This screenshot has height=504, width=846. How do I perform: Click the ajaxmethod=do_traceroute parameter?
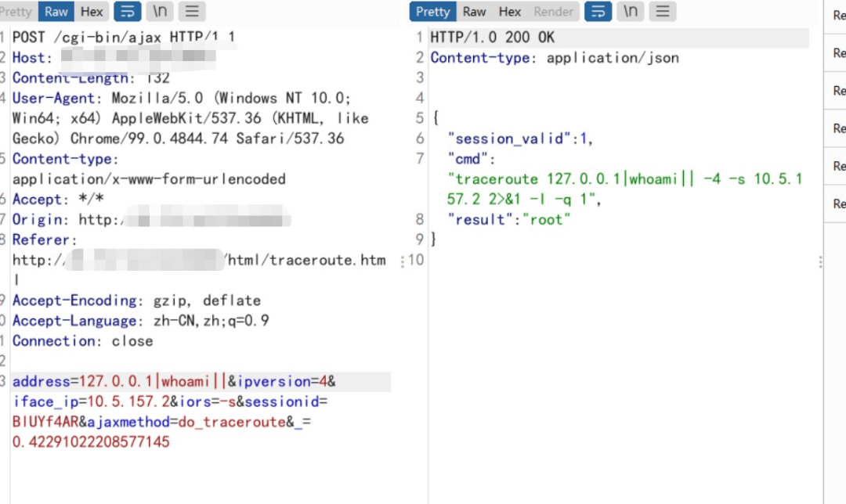click(186, 422)
